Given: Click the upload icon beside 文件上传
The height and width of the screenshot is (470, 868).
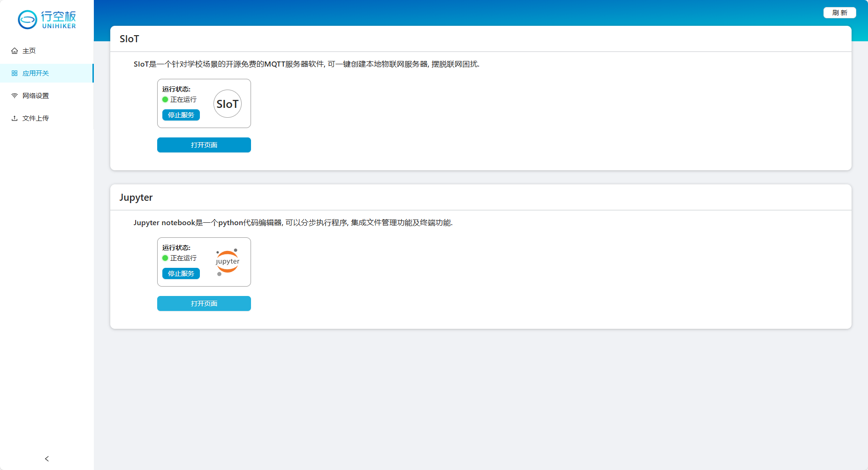Looking at the screenshot, I should pos(15,118).
